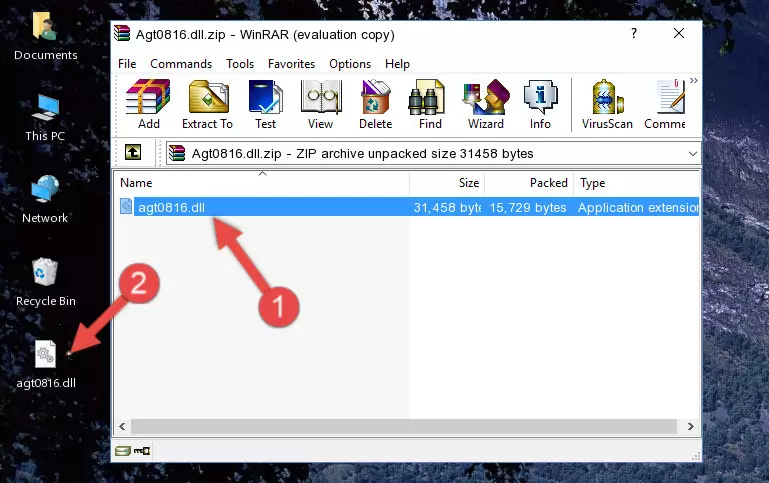The image size is (769, 483).
Task: Click the right scroll arrow
Action: click(x=691, y=426)
